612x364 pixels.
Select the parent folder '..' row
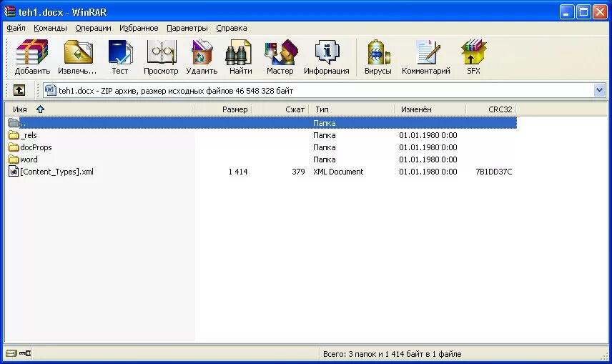click(262, 123)
